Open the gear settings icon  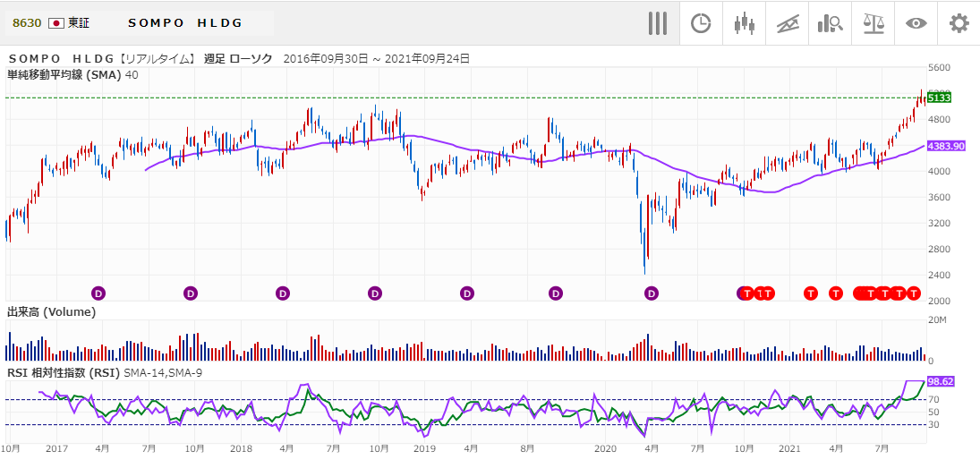pyautogui.click(x=959, y=23)
